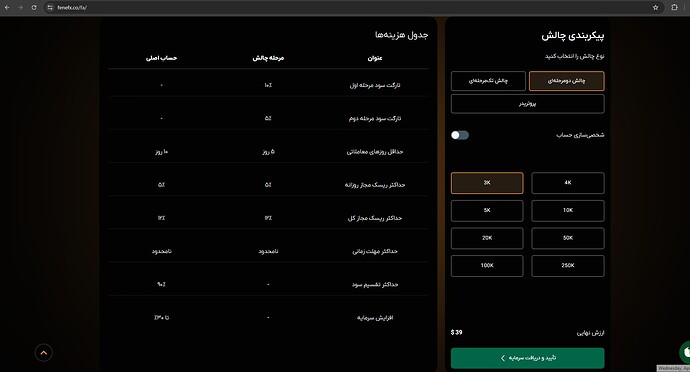Click the جدول هزینه‌ها table heading

401,35
